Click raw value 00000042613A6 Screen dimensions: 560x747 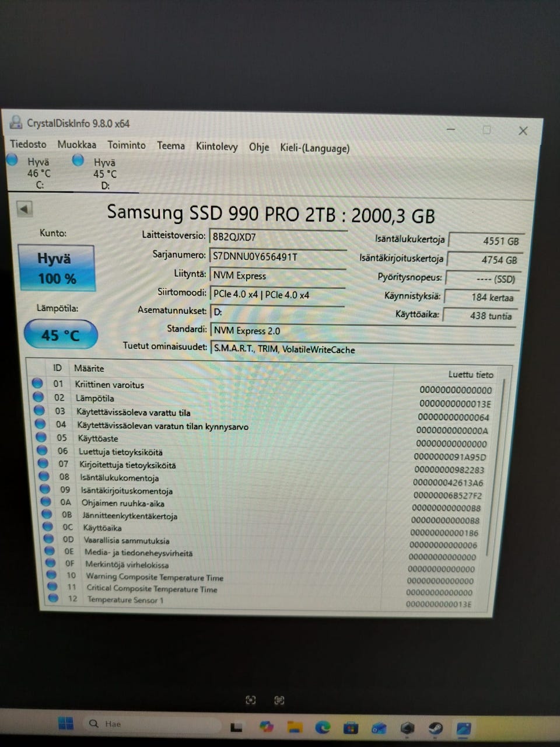448,483
